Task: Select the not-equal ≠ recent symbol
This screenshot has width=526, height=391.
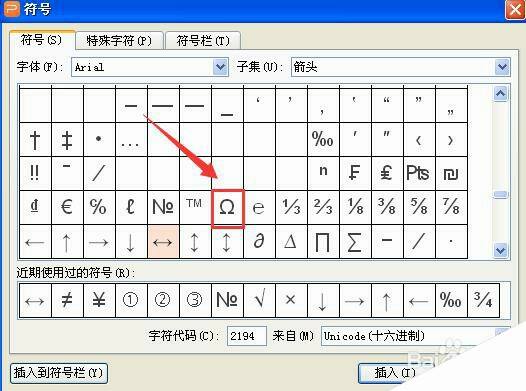Action: pos(67,300)
